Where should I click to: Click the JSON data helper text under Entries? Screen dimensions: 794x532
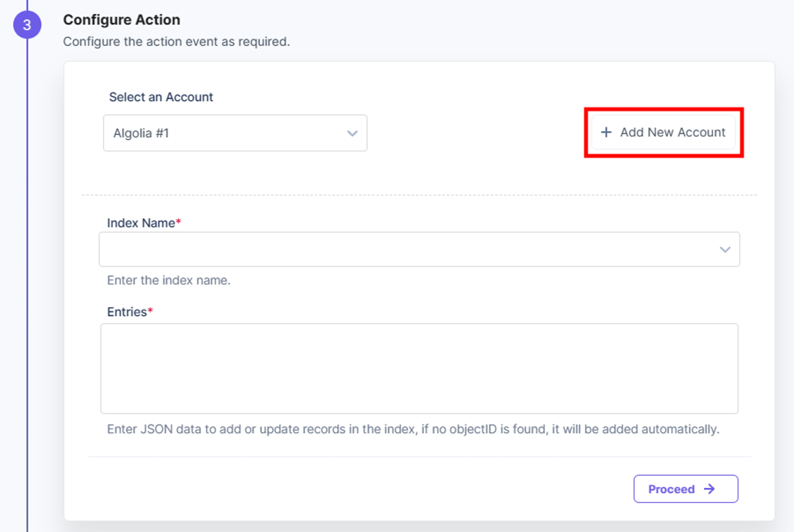coord(413,429)
